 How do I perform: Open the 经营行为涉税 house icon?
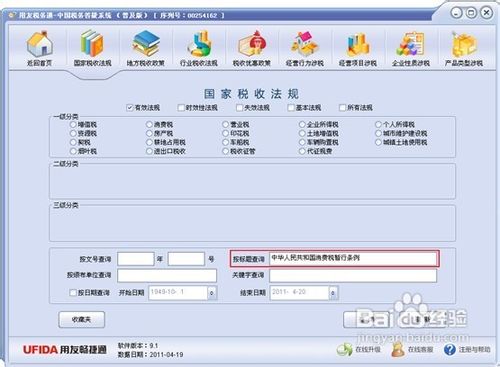(x=305, y=44)
